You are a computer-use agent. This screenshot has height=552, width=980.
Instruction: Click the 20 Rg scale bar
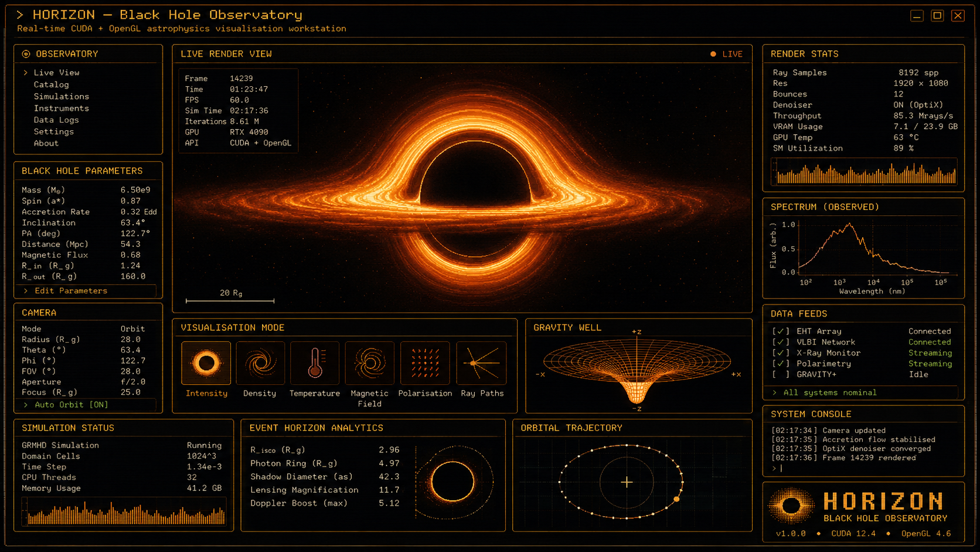(x=230, y=300)
